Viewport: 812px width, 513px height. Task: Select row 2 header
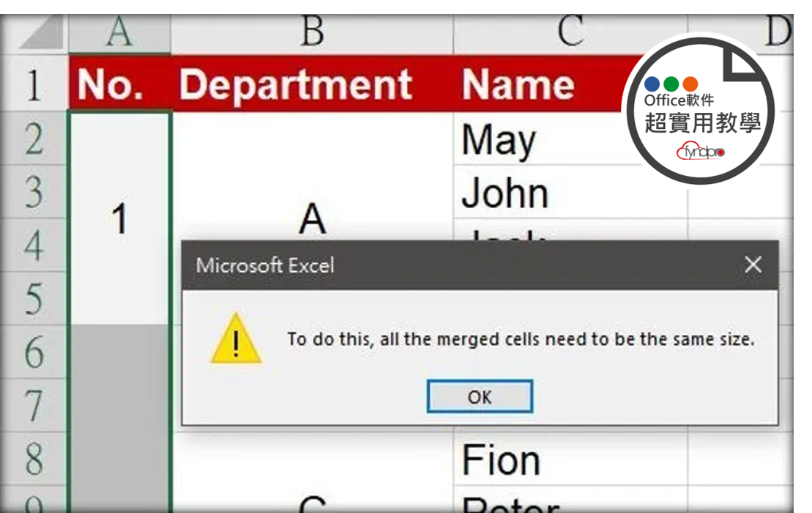pos(34,139)
